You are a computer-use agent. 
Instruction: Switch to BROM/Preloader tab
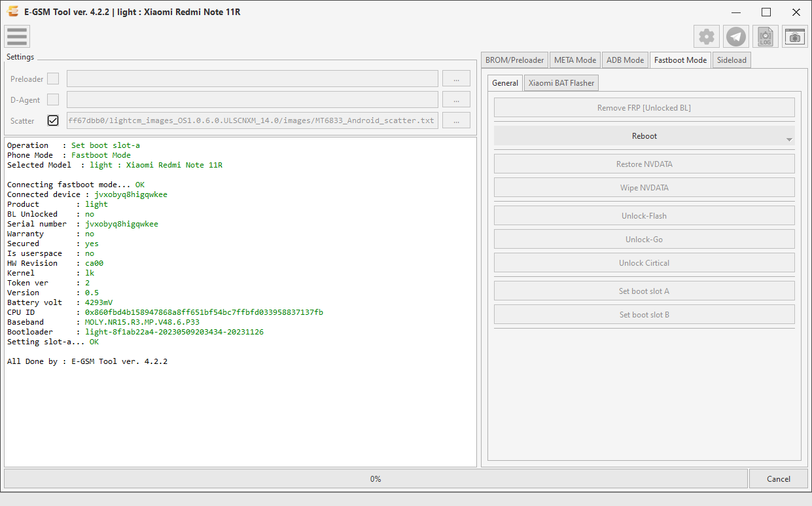(x=514, y=60)
